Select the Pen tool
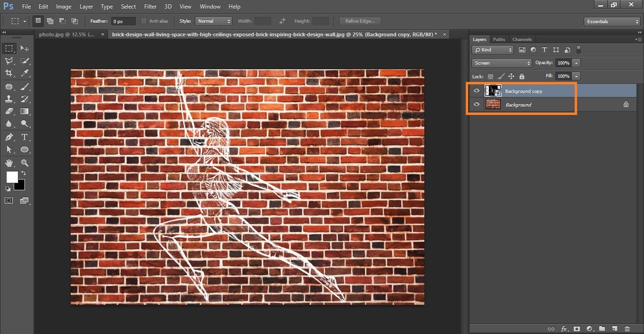Screen dimensions: 644x334 coord(9,137)
